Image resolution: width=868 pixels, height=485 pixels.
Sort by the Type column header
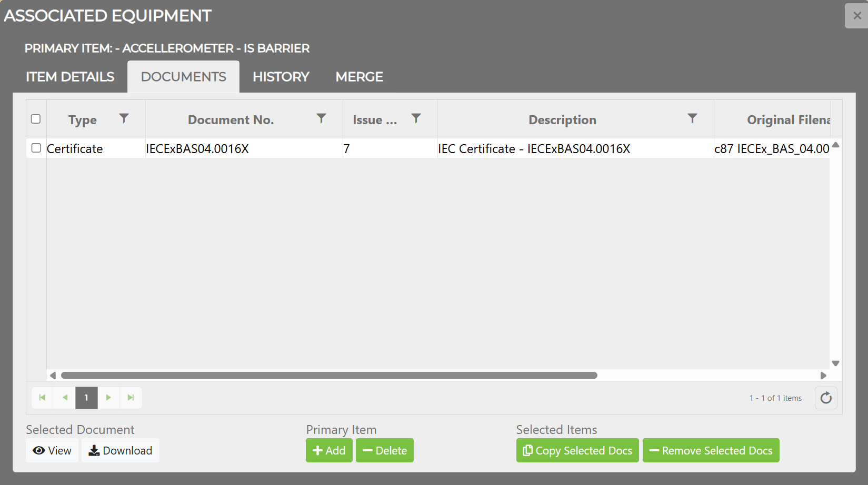coord(83,120)
